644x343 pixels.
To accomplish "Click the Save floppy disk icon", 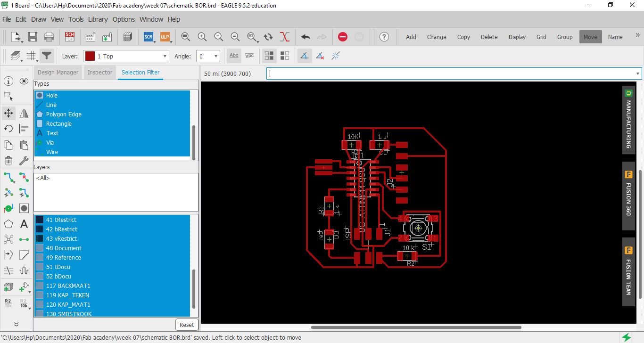I will [x=32, y=37].
